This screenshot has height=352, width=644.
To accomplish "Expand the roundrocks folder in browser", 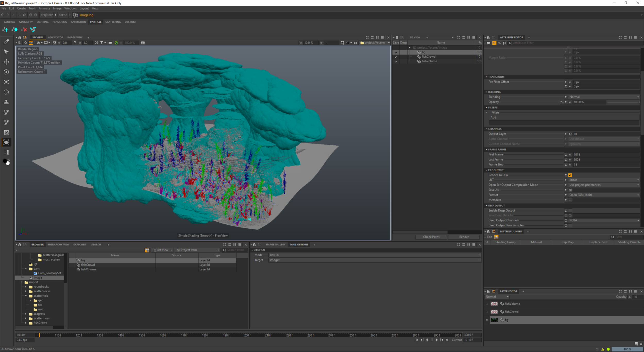I will point(26,287).
